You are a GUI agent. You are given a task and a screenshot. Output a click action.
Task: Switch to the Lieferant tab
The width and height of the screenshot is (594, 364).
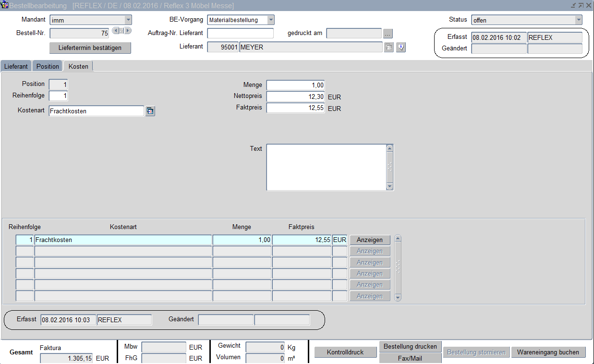click(x=16, y=66)
